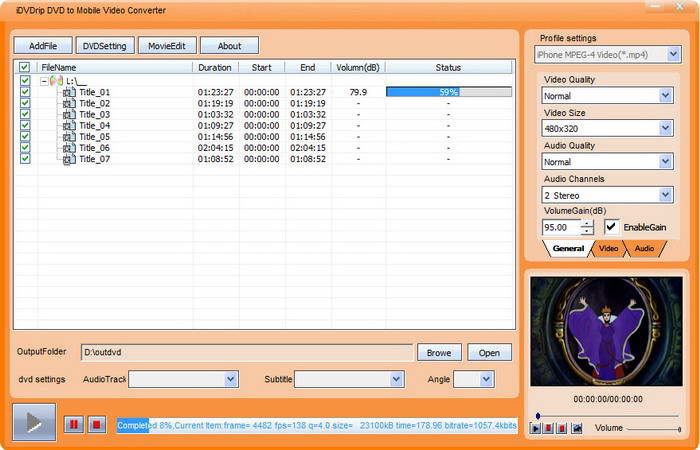The width and height of the screenshot is (700, 450).
Task: Decrease VolumeGain with the down arrow
Action: (x=588, y=231)
